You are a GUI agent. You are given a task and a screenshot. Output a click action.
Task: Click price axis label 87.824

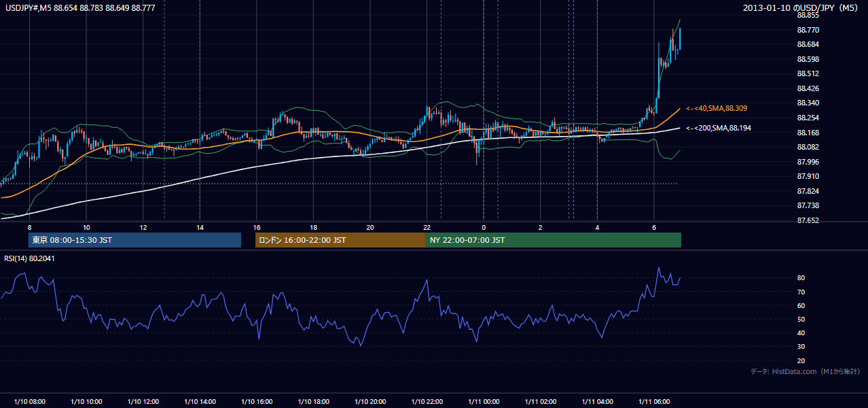[x=809, y=191]
